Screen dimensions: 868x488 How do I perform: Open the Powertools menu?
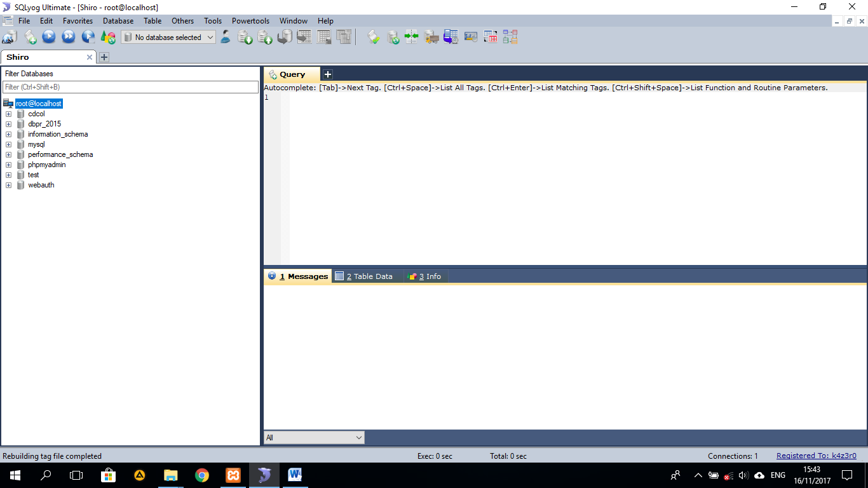point(250,21)
